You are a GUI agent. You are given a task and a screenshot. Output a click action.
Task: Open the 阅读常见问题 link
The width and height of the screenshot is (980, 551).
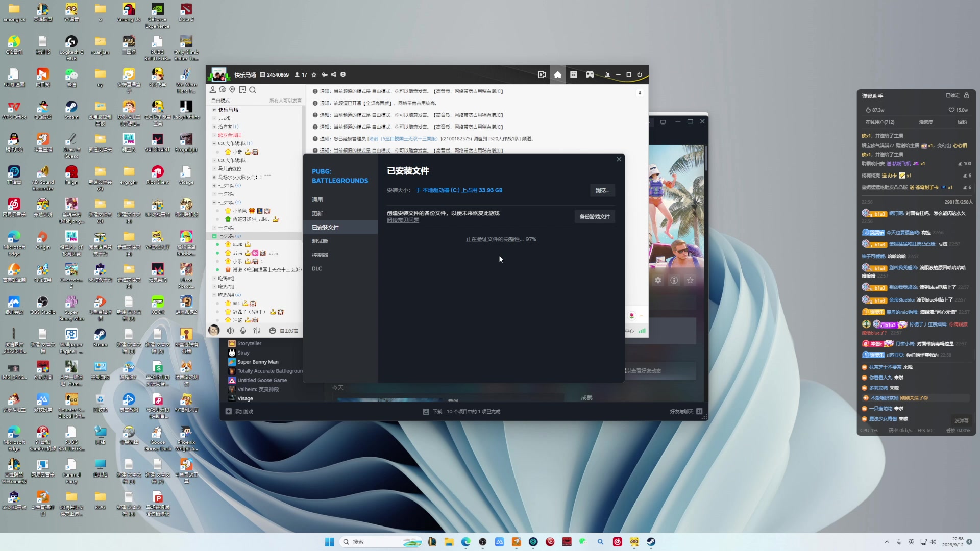[x=403, y=220]
